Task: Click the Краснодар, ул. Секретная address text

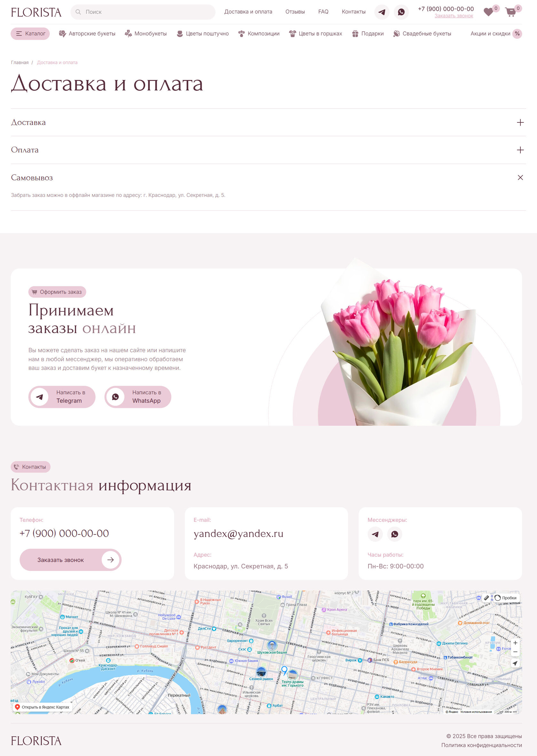Action: pyautogui.click(x=241, y=566)
